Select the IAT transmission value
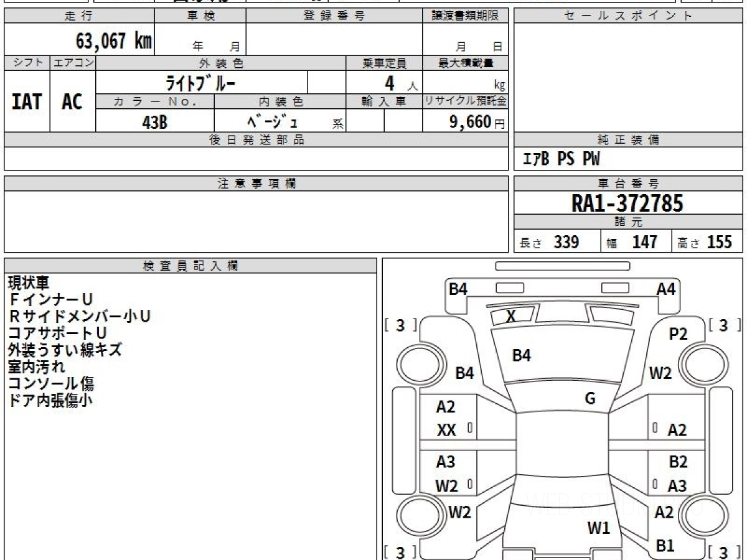Screen dimensions: 747x560 click(x=27, y=101)
